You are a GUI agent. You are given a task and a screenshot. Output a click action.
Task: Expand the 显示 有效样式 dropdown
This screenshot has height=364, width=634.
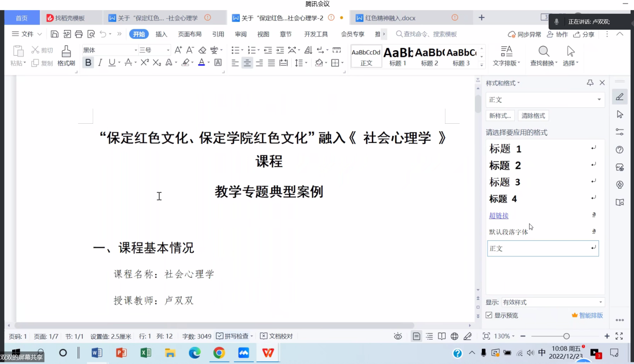600,302
